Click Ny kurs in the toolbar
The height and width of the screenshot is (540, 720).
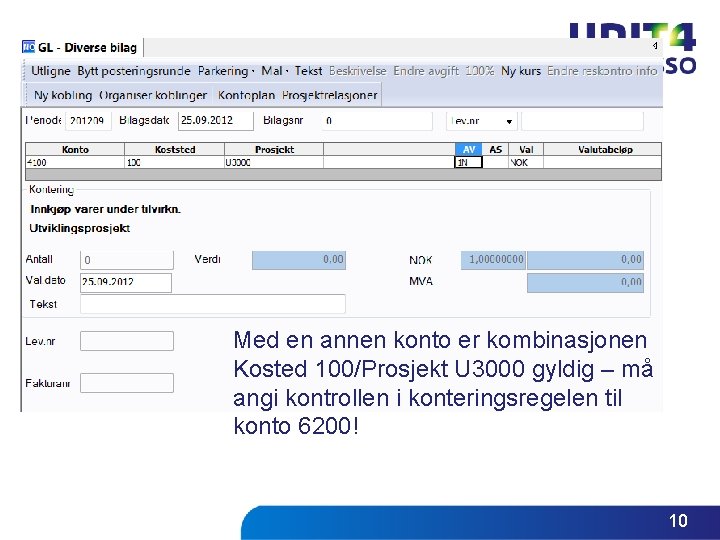[521, 71]
